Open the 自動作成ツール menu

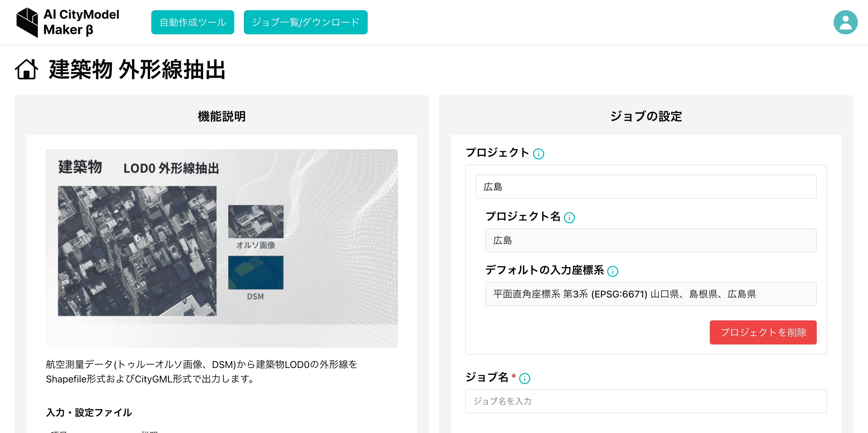pos(192,22)
